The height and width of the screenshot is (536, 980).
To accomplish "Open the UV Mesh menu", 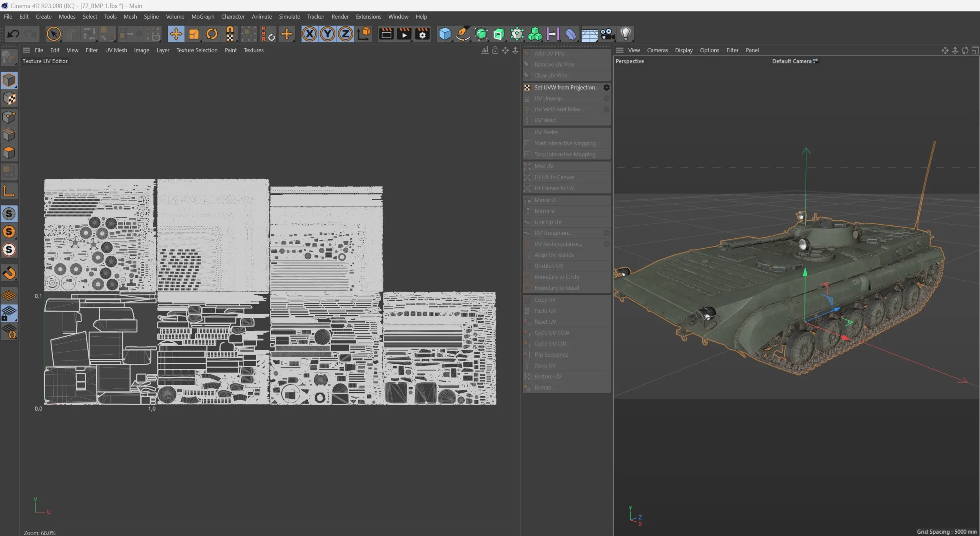I will tap(116, 50).
